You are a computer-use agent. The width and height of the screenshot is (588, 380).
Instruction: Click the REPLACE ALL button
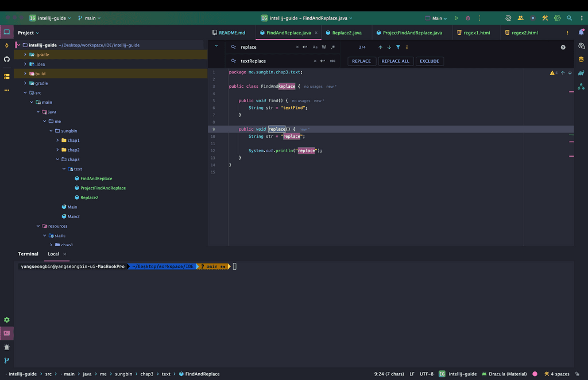(x=395, y=61)
